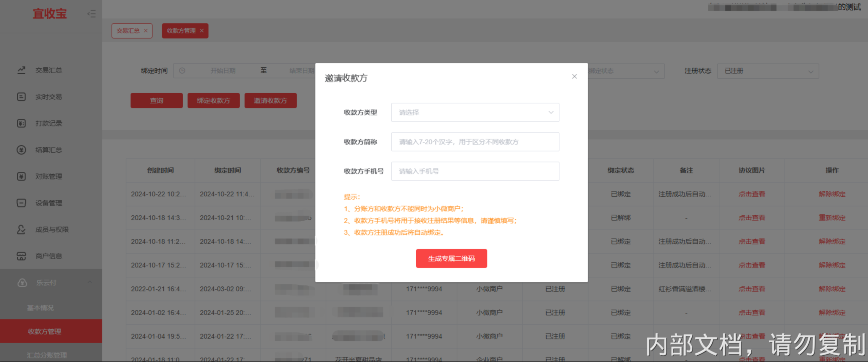Close the 邀请收款方 dialog
The image size is (868, 362).
(x=575, y=77)
